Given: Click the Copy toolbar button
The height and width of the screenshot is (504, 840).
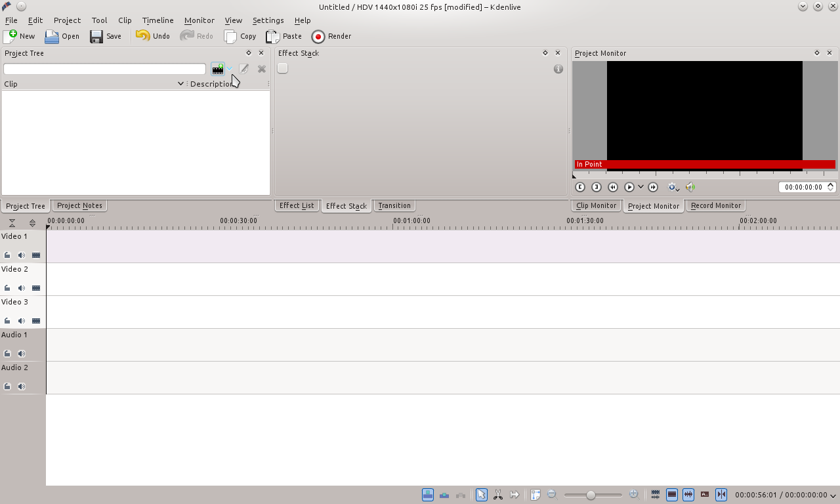Looking at the screenshot, I should (x=240, y=36).
